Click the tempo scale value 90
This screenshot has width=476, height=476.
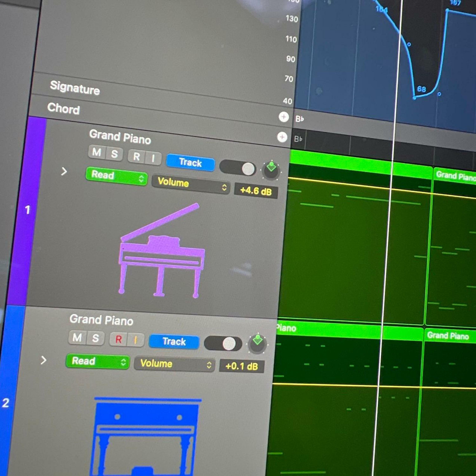pos(291,59)
